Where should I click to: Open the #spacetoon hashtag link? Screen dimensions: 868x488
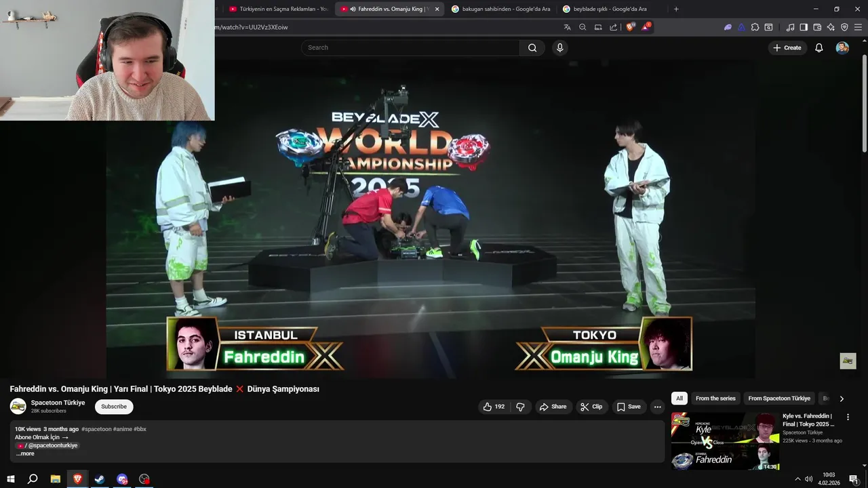pos(96,429)
